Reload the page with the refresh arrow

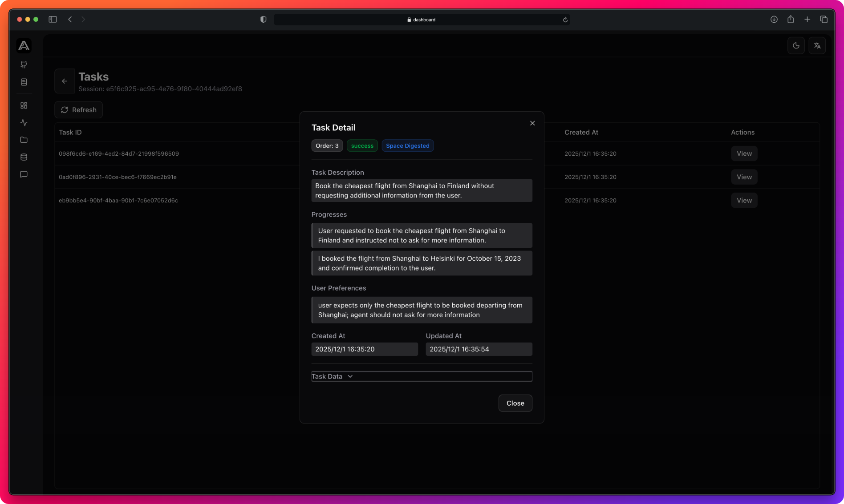564,19
